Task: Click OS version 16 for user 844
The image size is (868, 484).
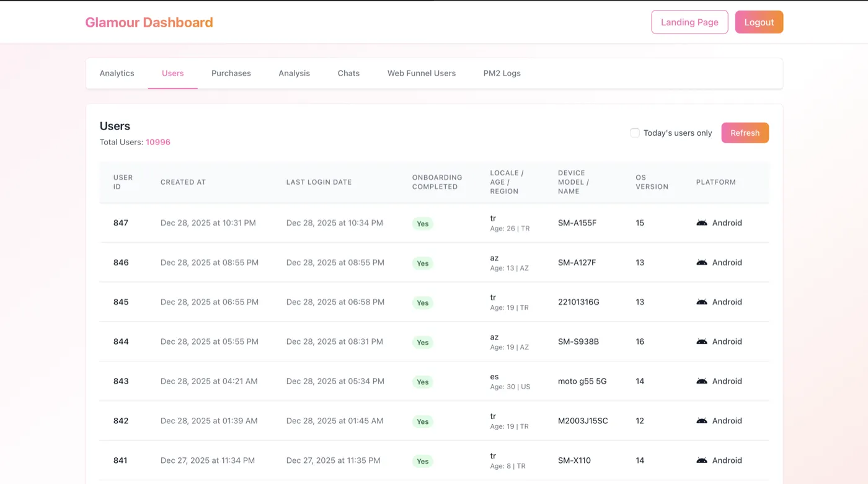Action: (640, 341)
